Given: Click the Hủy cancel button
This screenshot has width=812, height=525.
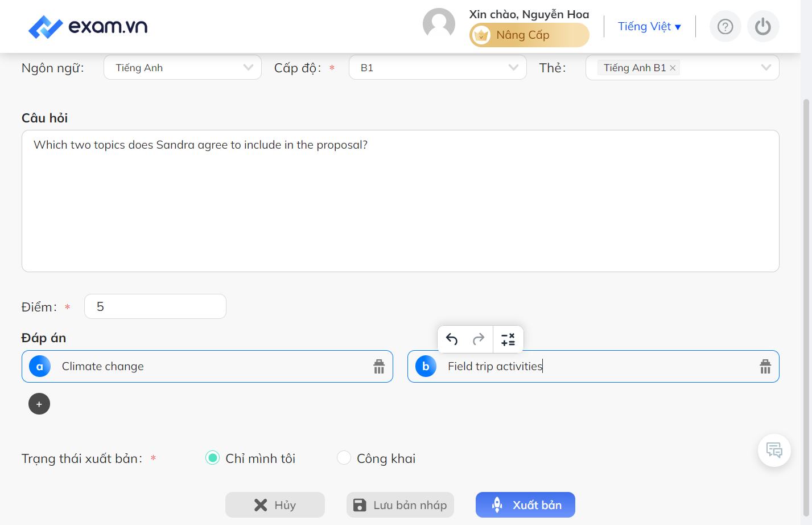Looking at the screenshot, I should (275, 505).
